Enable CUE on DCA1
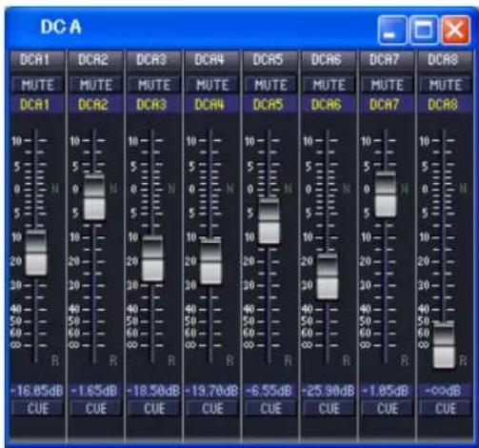479x448 pixels. point(37,408)
